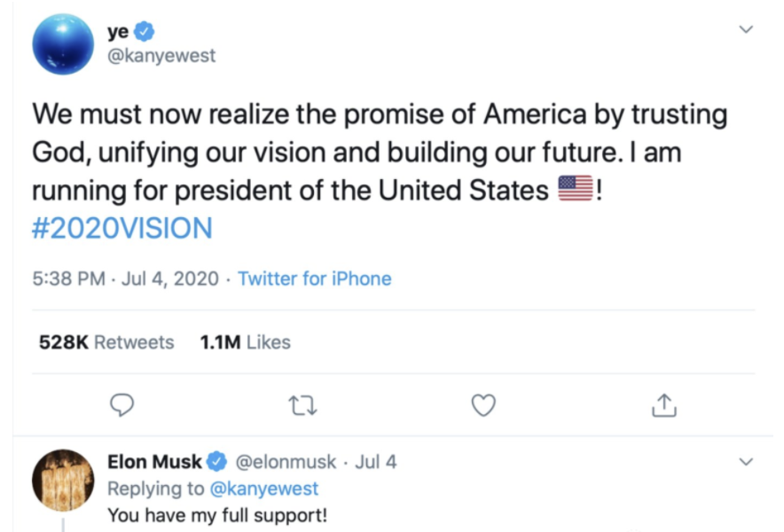Share the tweet via the share icon

coord(664,405)
